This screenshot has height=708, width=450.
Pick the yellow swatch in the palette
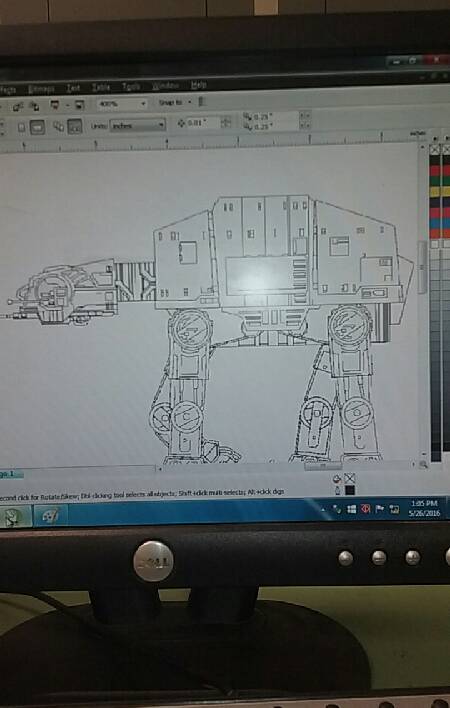click(x=435, y=192)
